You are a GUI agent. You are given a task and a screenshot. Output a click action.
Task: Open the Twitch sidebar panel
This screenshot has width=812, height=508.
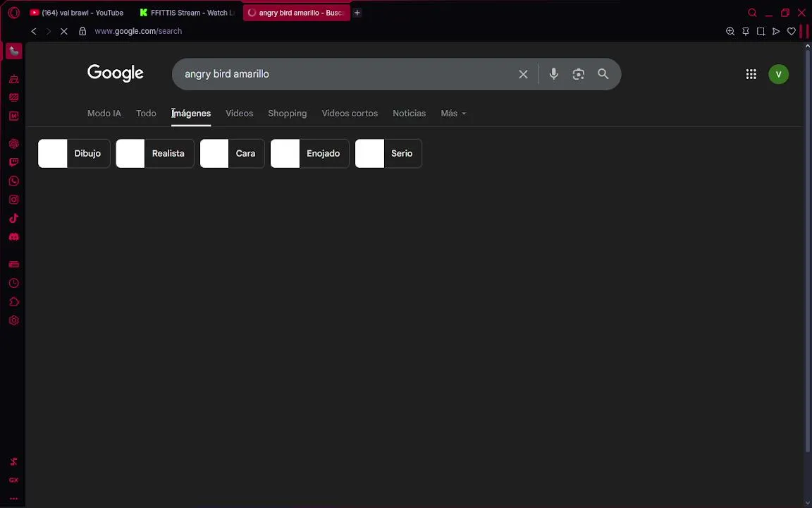[14, 162]
